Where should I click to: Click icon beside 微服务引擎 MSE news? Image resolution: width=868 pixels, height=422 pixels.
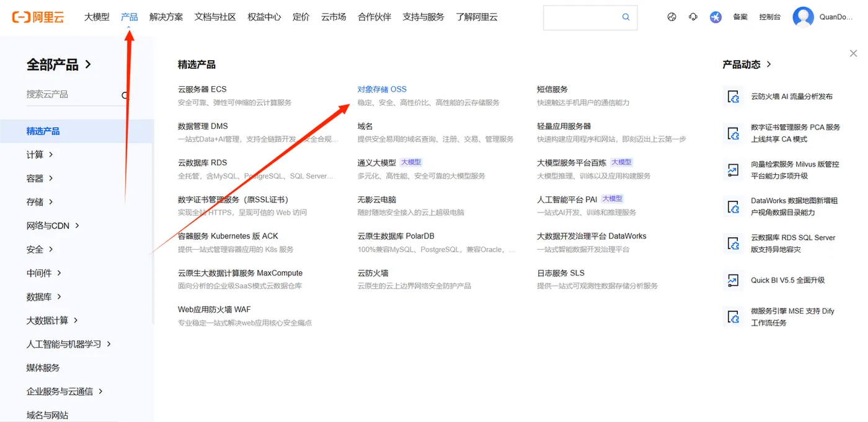pos(733,317)
